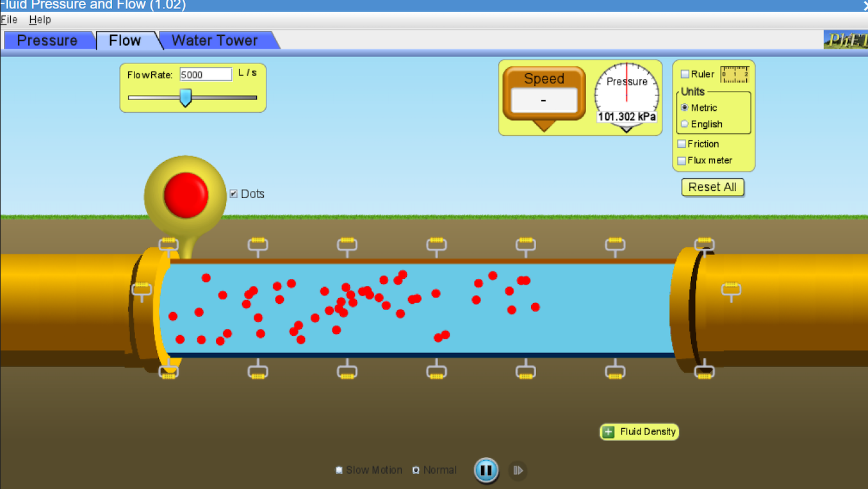Enable the Flux meter checkbox
This screenshot has height=489, width=868.
[x=682, y=161]
